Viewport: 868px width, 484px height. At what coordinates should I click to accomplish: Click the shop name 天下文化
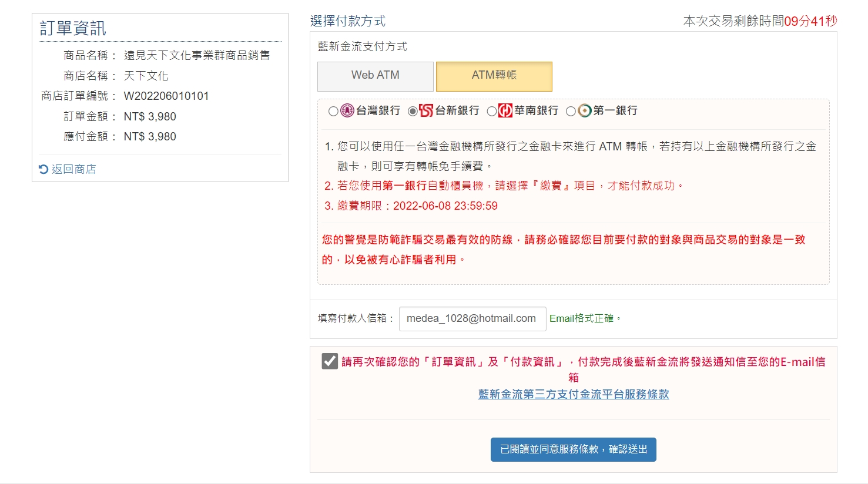pyautogui.click(x=146, y=76)
